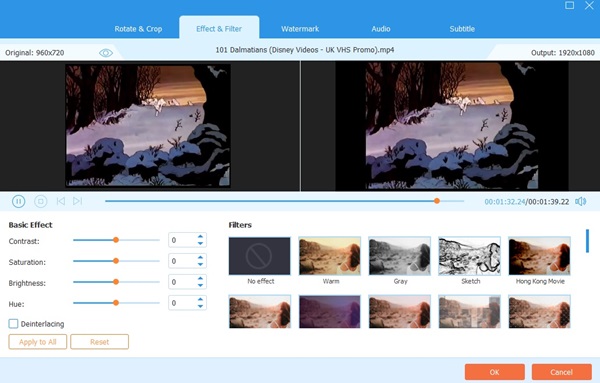Select the purple filter thumbnail below Warm
This screenshot has height=383, width=600.
[x=329, y=311]
